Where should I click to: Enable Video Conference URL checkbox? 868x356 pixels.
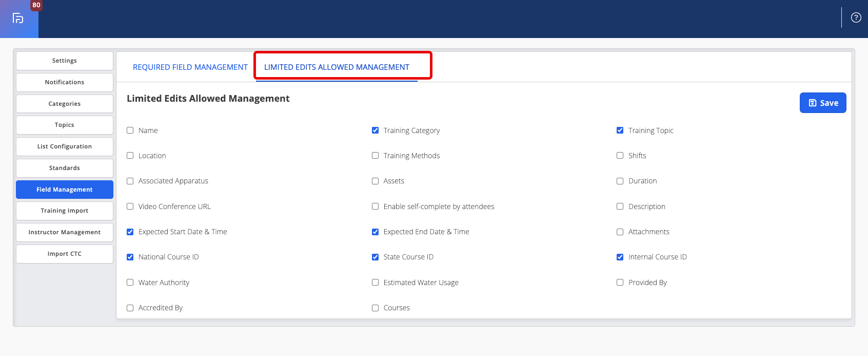[130, 207]
